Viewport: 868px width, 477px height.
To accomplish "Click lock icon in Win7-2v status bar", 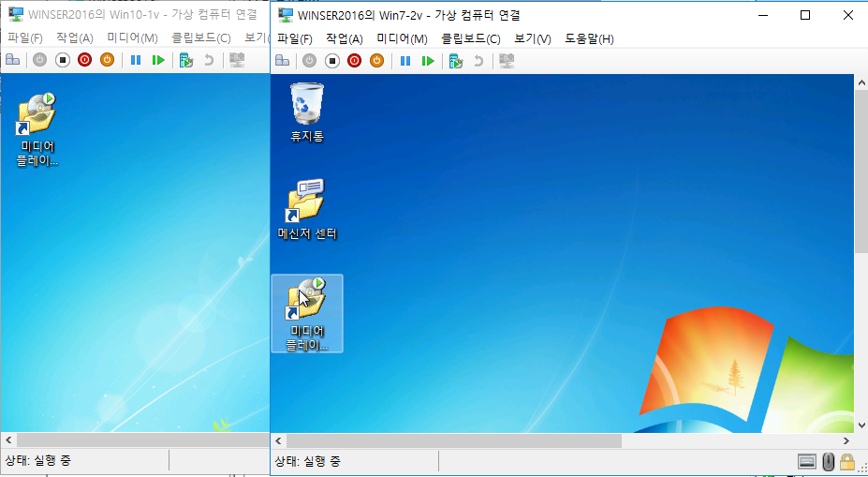I will coord(847,461).
